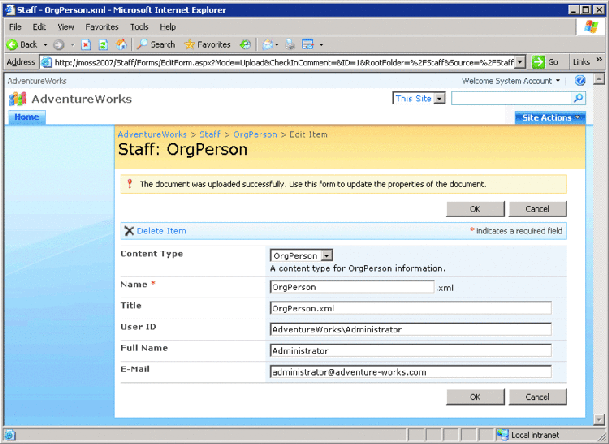Go to the browser Home icon
609x444 pixels.
pyautogui.click(x=121, y=45)
